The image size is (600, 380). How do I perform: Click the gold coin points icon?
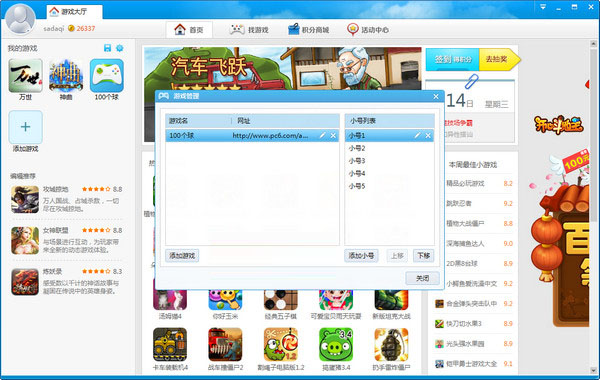[x=71, y=28]
